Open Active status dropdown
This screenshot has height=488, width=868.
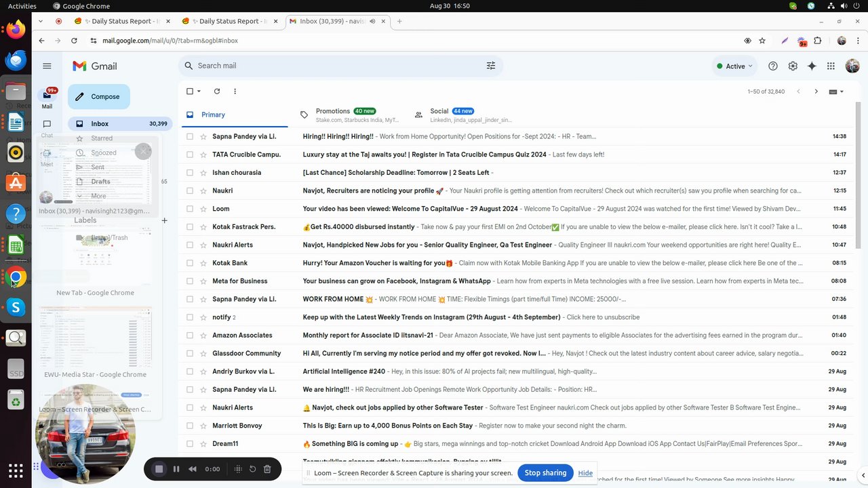click(x=735, y=66)
